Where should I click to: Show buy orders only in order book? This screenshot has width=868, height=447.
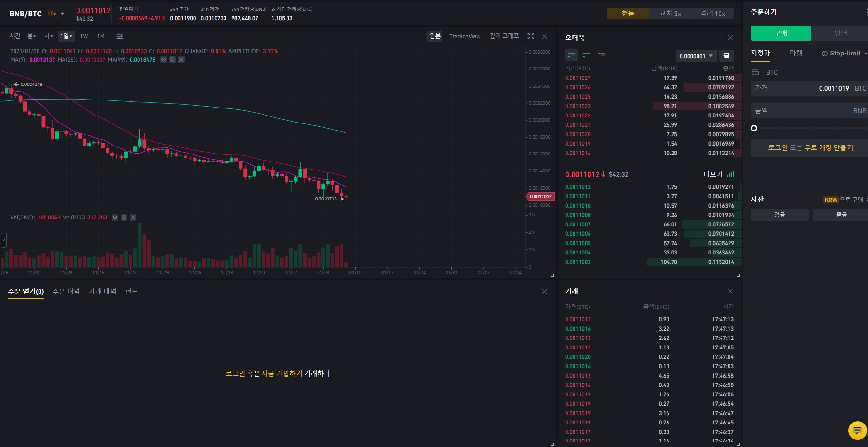pyautogui.click(x=587, y=55)
